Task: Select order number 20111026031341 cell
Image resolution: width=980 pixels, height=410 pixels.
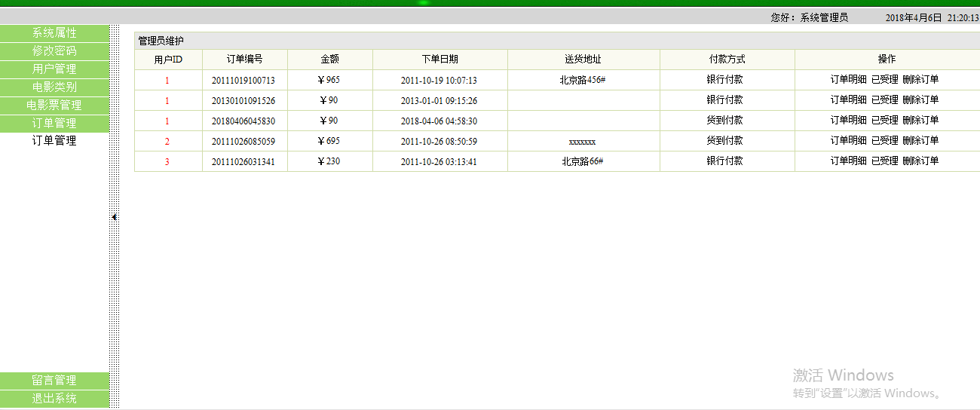Action: coord(243,161)
